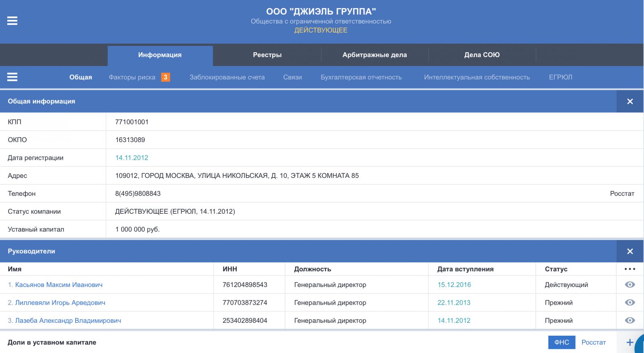Image resolution: width=644 pixels, height=353 pixels.
Task: Close the Общая информация panel
Action: tap(630, 101)
